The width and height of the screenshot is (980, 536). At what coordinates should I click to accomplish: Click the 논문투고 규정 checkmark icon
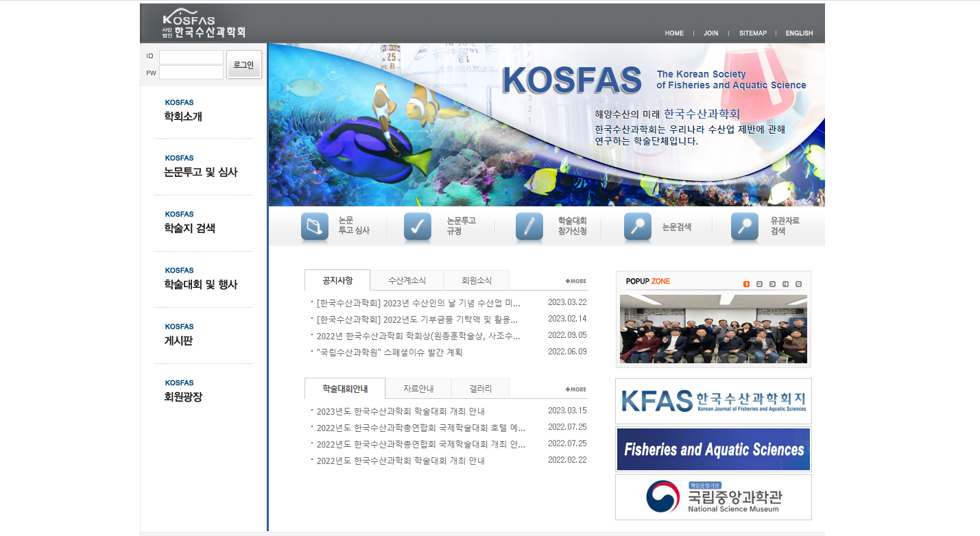click(x=418, y=227)
